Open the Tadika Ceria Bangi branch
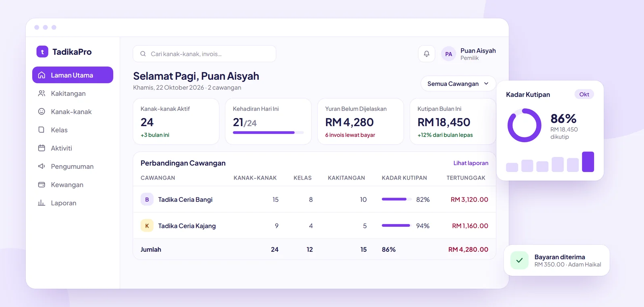The image size is (644, 307). click(x=185, y=199)
